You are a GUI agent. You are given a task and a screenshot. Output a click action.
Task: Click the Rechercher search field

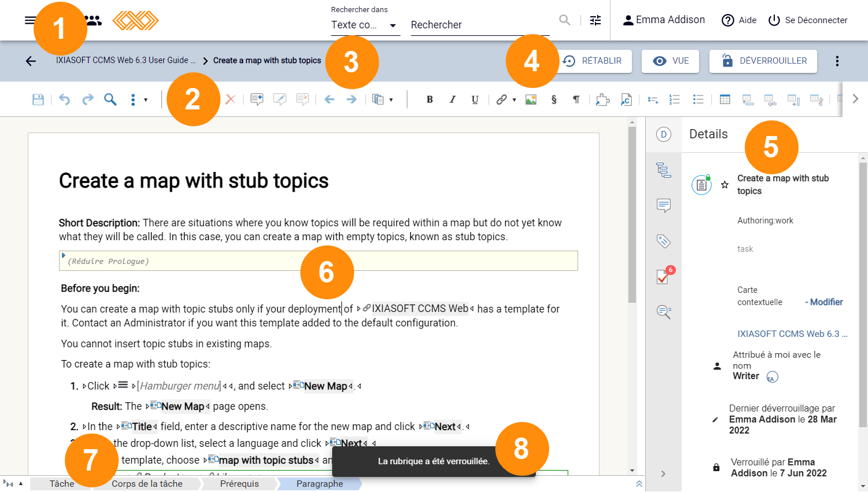[480, 25]
